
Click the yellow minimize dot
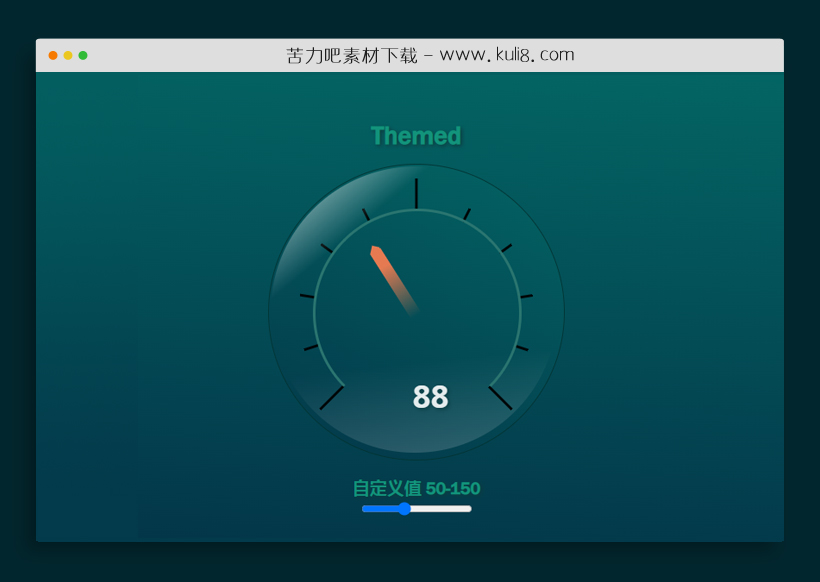pyautogui.click(x=68, y=55)
